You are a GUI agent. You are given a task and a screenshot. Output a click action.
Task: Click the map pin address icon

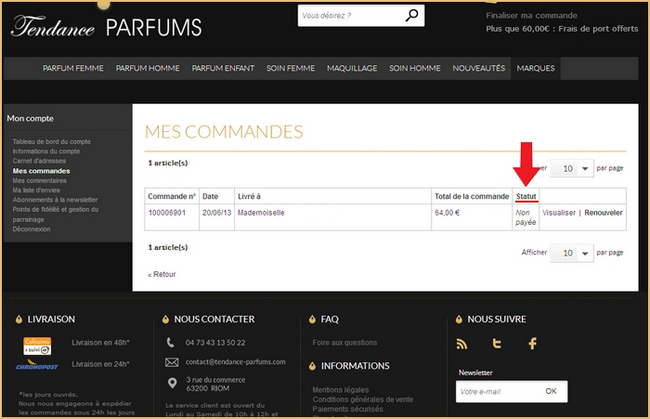[172, 383]
